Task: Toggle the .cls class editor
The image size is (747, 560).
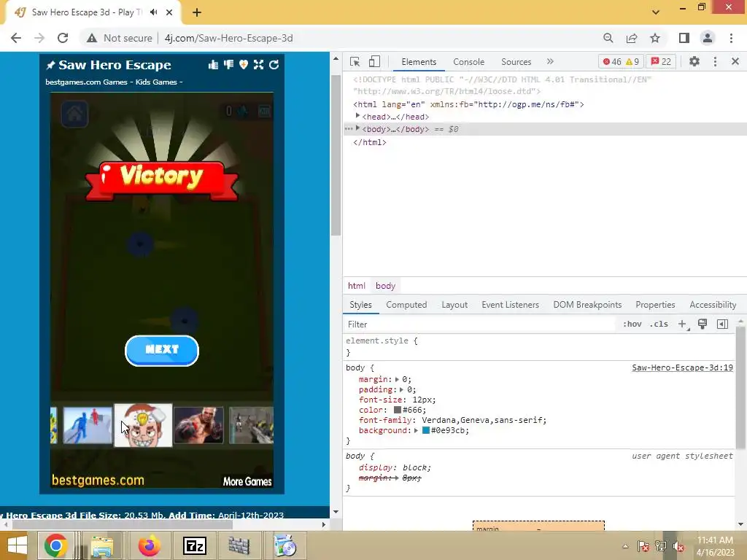Action: pyautogui.click(x=659, y=324)
